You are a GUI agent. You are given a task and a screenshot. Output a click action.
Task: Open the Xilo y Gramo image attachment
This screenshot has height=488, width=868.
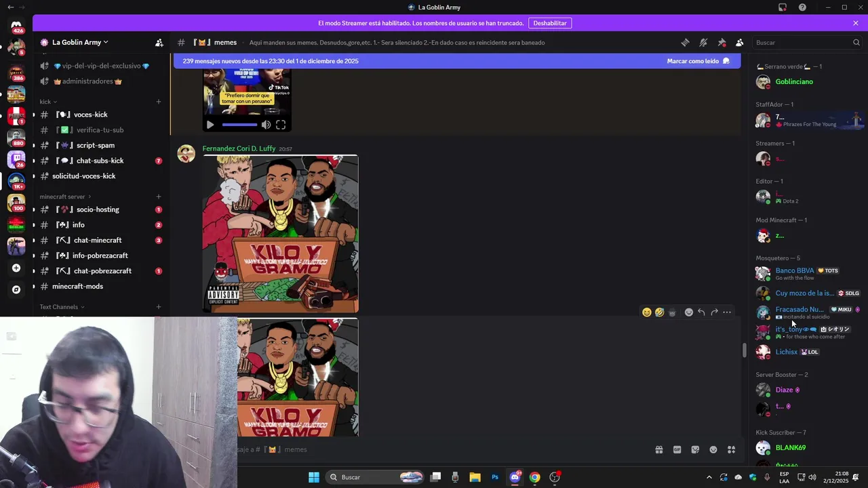pos(280,234)
